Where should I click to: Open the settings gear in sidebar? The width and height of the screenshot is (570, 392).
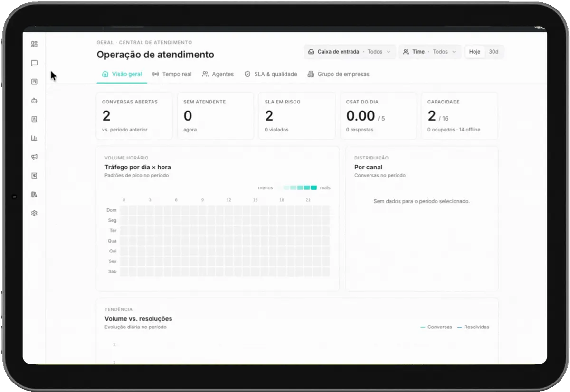pos(34,214)
